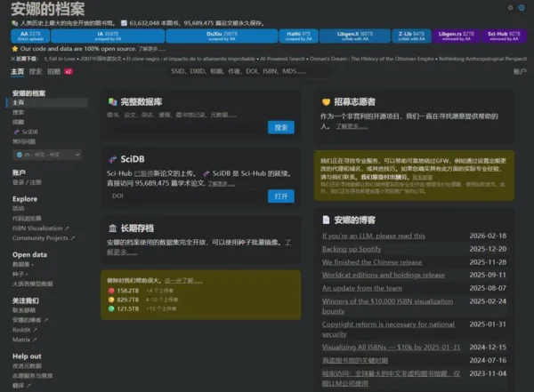Open 代码浏览器 in the Explore section
The width and height of the screenshot is (534, 392).
point(27,219)
